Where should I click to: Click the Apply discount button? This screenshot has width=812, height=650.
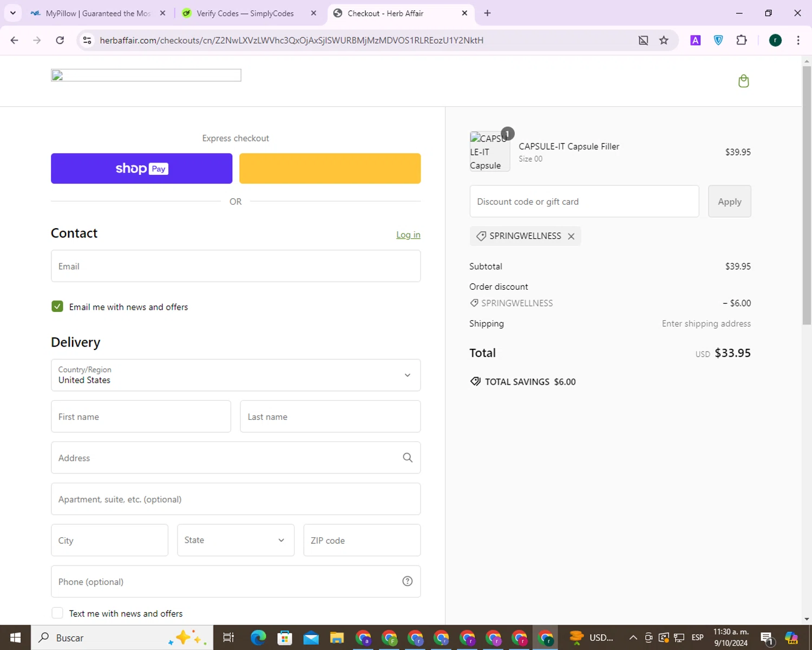729,201
